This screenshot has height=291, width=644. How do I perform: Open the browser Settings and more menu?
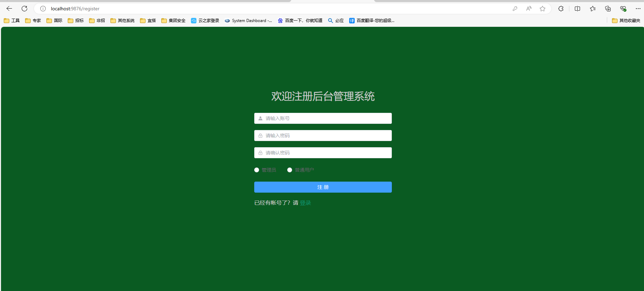[638, 9]
